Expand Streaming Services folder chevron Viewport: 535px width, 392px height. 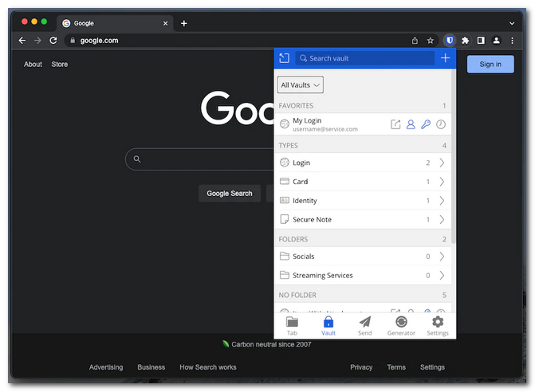tap(442, 275)
